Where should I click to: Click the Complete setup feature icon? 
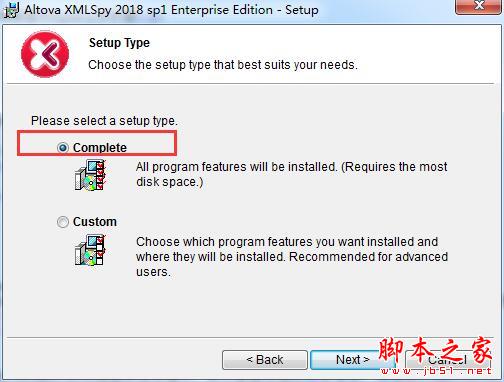point(90,175)
